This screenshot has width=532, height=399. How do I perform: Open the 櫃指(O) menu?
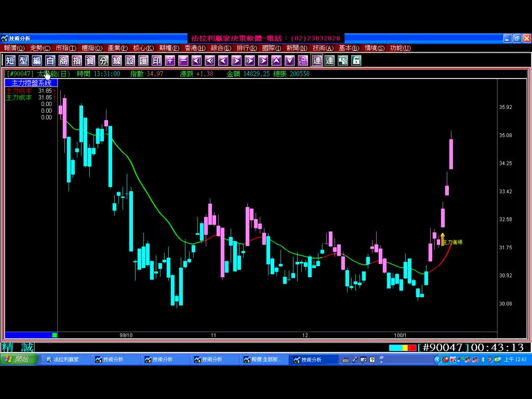click(91, 48)
